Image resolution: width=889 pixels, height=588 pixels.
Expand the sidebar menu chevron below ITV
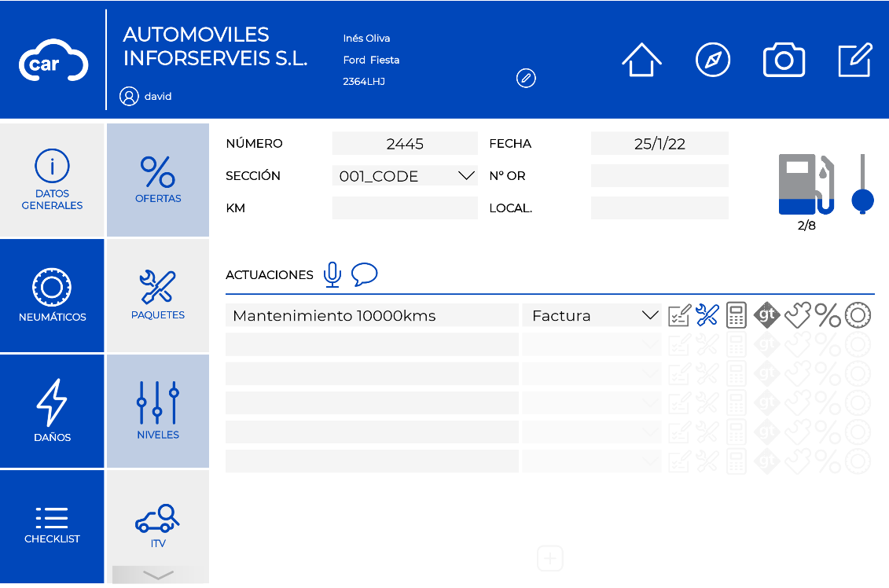[158, 575]
